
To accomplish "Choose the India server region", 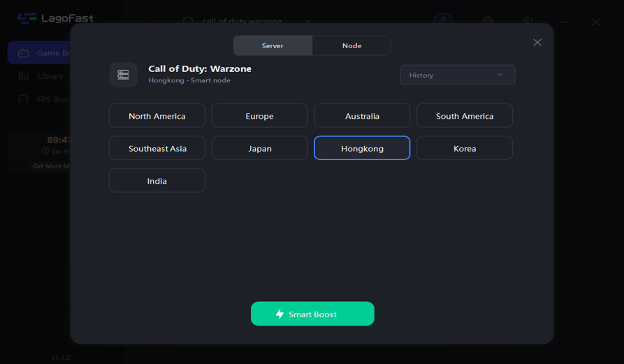I will [157, 180].
